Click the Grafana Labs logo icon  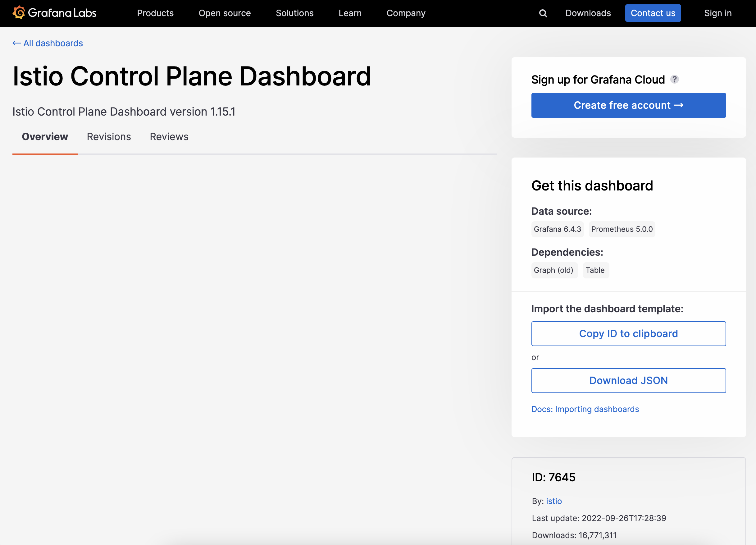coord(19,13)
